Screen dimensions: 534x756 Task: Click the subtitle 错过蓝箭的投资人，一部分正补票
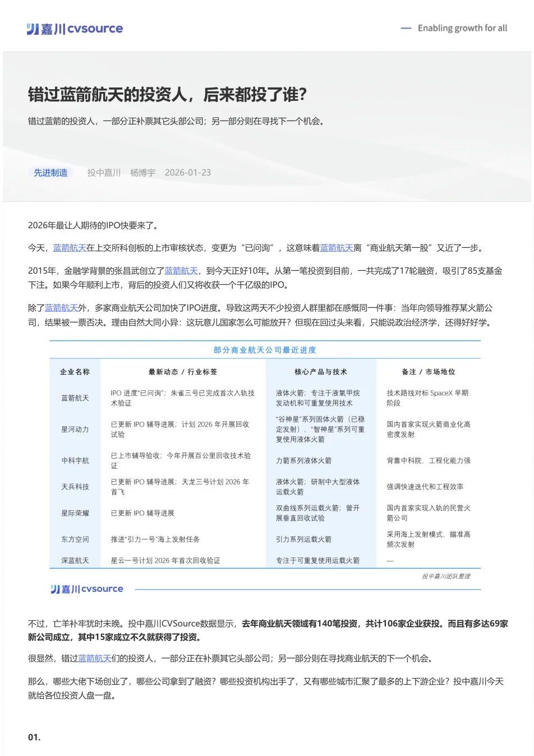176,121
